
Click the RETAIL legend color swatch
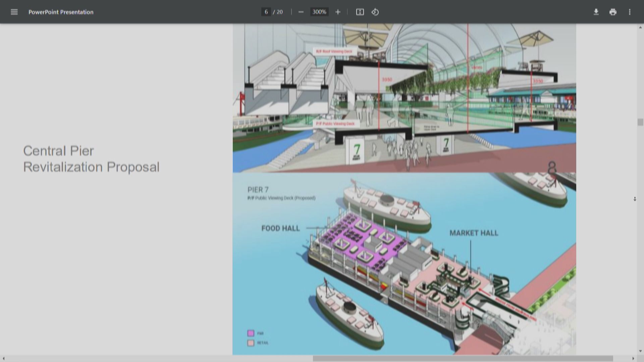(251, 343)
